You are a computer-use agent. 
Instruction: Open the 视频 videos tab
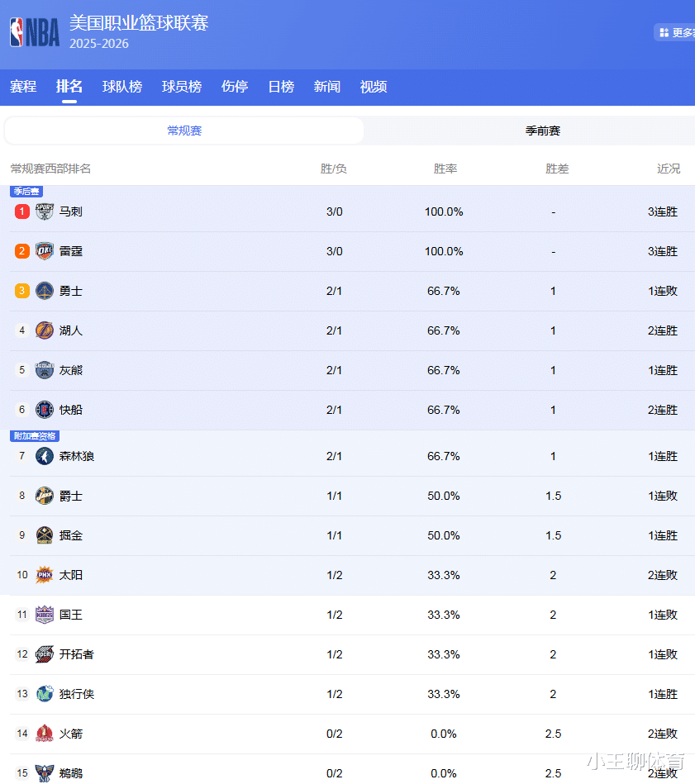click(x=374, y=87)
